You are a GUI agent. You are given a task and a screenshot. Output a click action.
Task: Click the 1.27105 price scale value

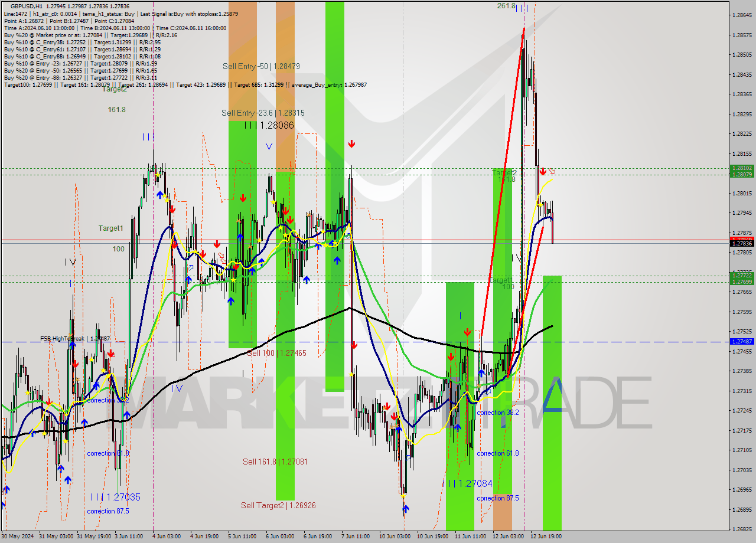click(742, 450)
